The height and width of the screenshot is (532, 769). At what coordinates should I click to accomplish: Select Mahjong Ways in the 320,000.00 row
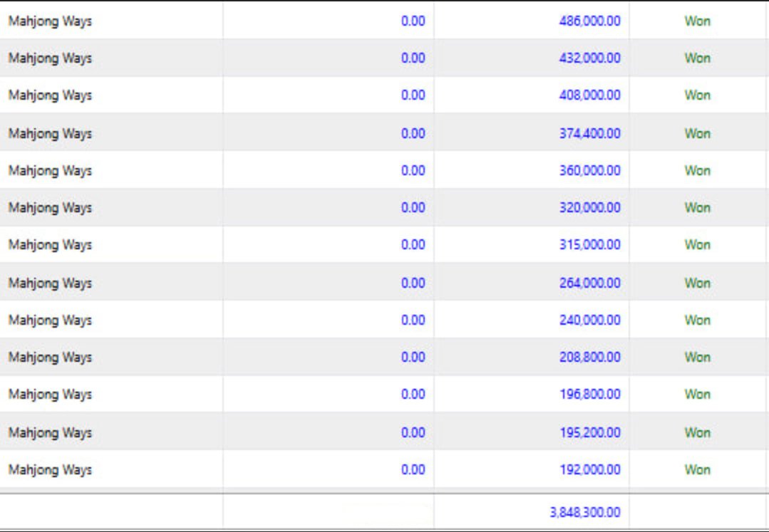(50, 208)
